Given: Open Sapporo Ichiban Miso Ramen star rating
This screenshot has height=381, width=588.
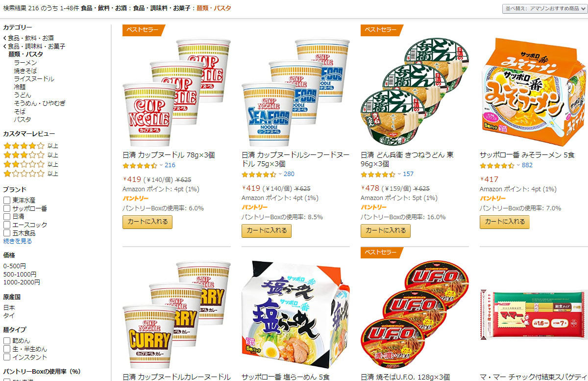Looking at the screenshot, I should click(x=497, y=165).
